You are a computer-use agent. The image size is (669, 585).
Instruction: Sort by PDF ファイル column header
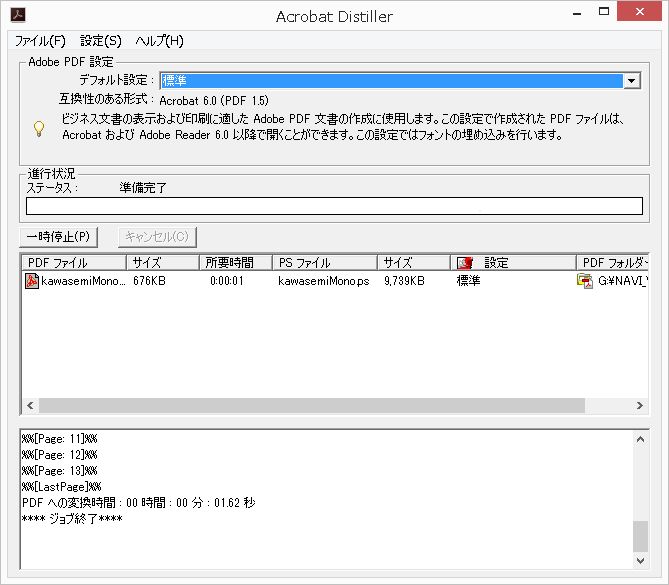click(x=74, y=263)
